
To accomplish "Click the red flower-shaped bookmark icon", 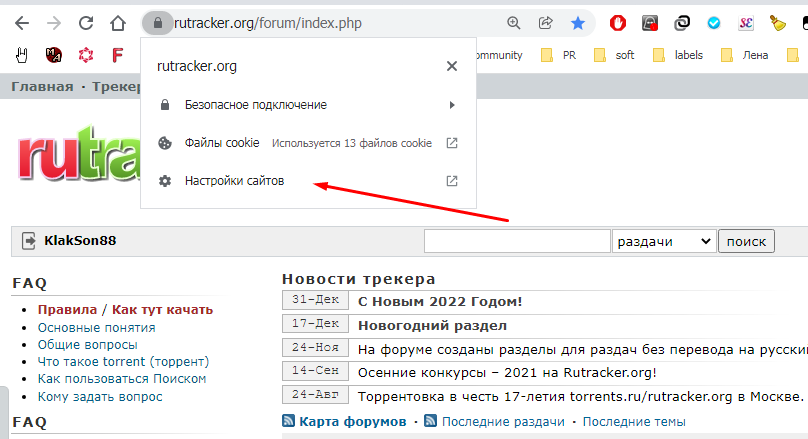I will tap(86, 55).
